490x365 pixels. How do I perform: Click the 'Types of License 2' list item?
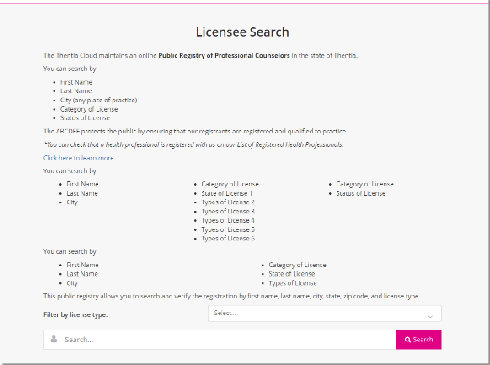click(x=228, y=202)
